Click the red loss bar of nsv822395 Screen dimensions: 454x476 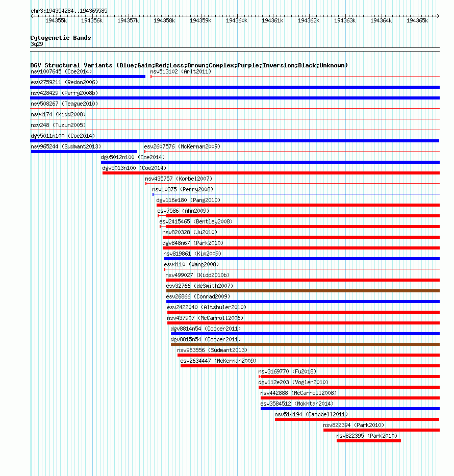pyautogui.click(x=369, y=441)
